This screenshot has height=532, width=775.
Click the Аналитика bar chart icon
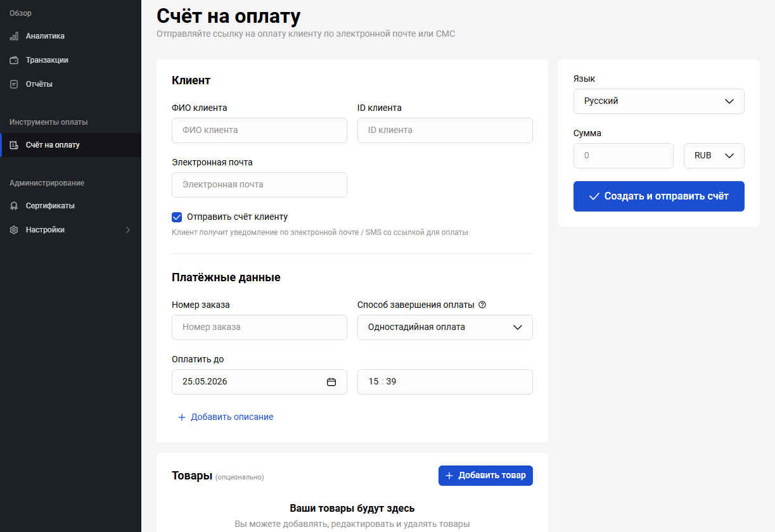coord(14,36)
